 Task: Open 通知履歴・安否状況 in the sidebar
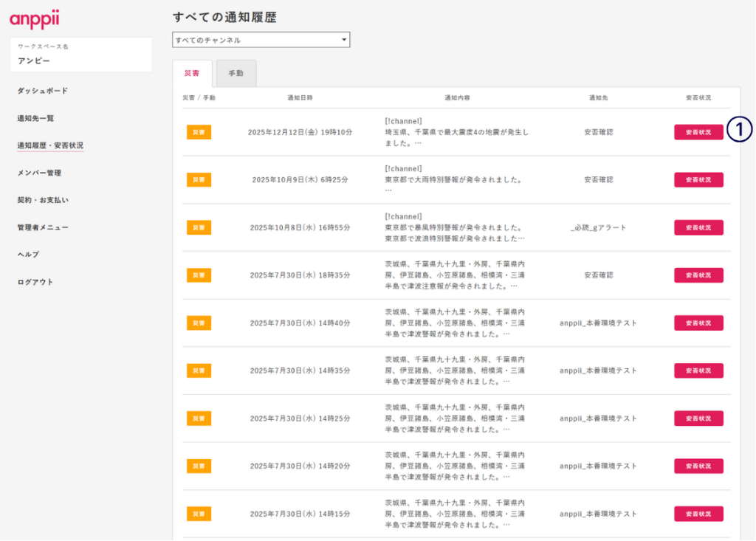pos(50,145)
